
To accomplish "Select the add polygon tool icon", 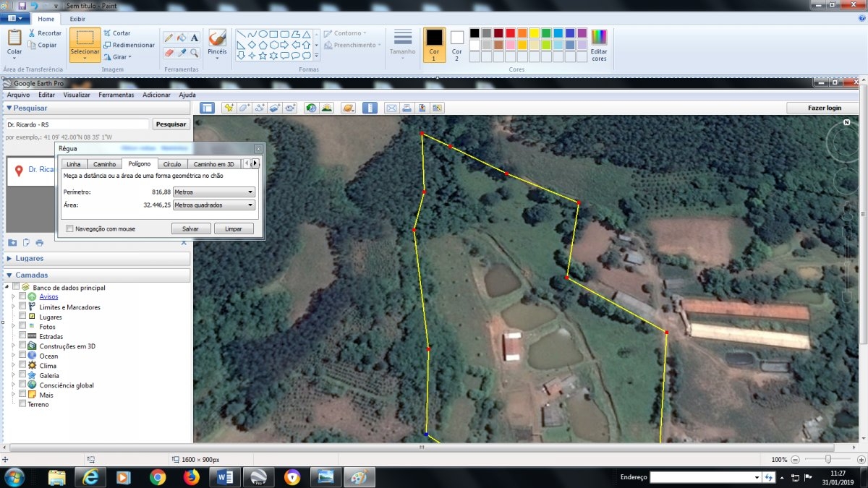I will pyautogui.click(x=244, y=108).
